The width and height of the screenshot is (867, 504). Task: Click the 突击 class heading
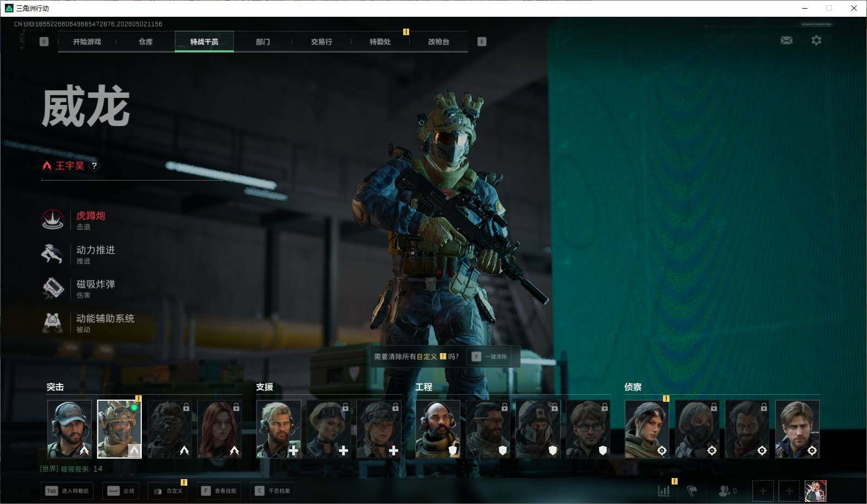click(55, 387)
